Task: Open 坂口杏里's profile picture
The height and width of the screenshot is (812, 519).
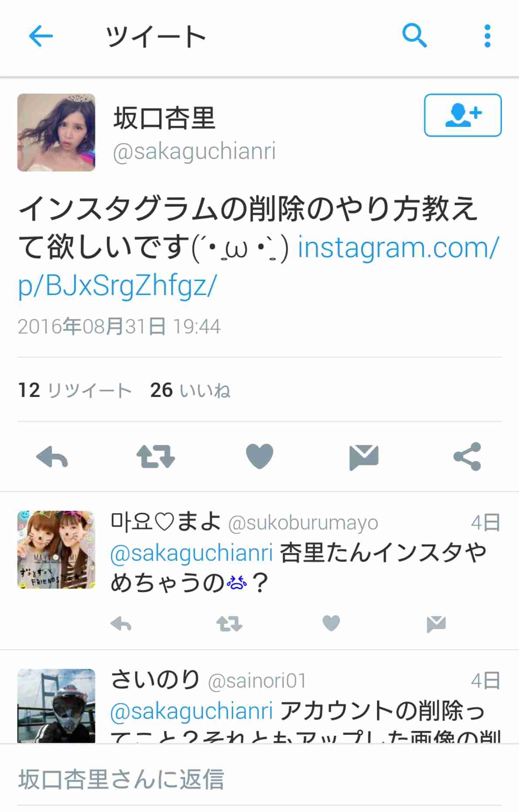Action: coord(56,132)
